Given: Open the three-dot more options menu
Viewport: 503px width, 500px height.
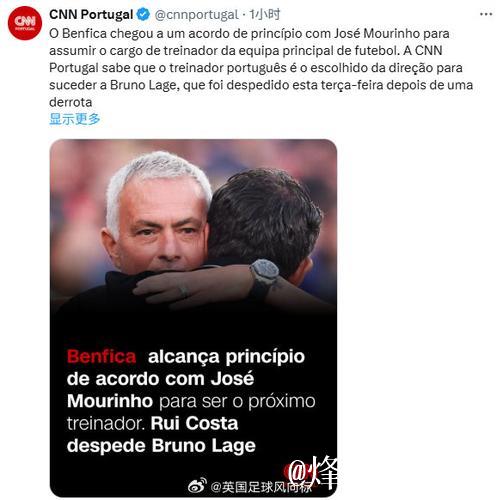Looking at the screenshot, I should [486, 14].
